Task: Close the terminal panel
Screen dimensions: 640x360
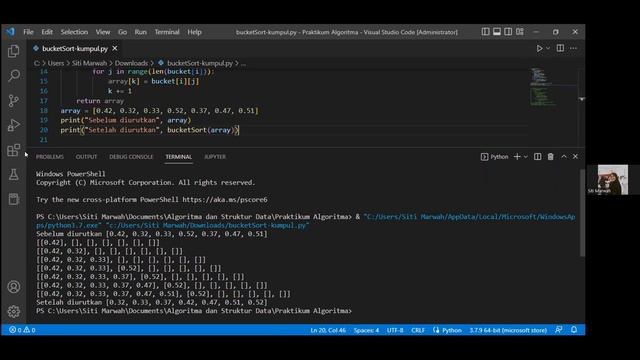Action: tap(575, 157)
